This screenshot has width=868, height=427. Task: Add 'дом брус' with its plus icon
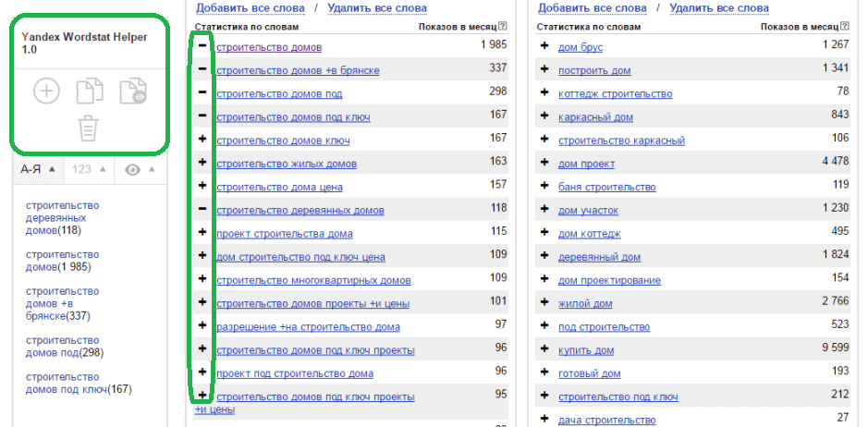click(x=544, y=45)
